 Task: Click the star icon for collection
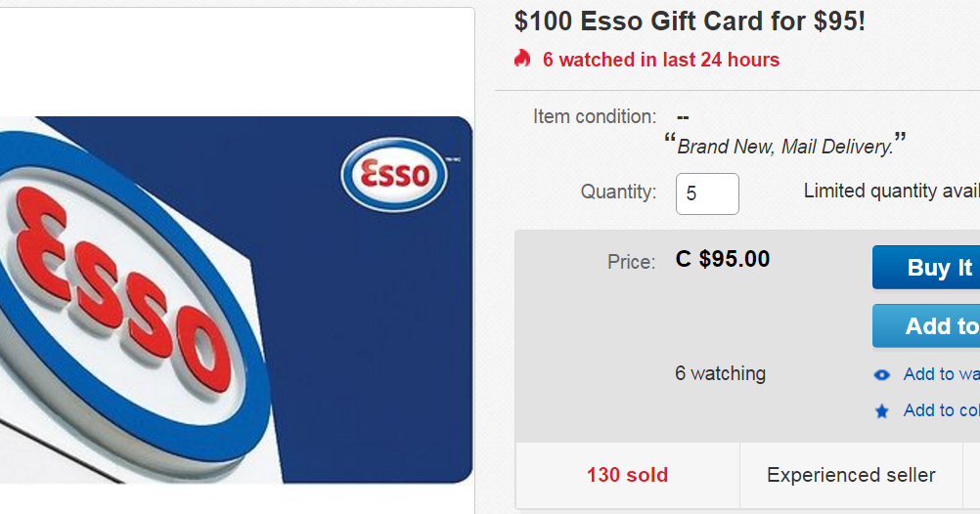click(882, 411)
